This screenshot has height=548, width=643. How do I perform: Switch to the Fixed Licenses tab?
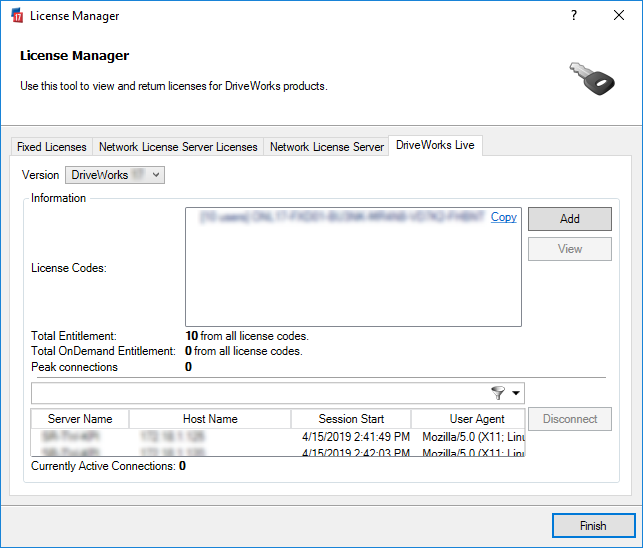[52, 147]
